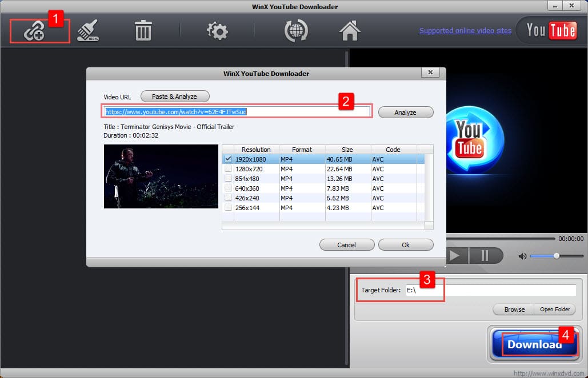Click the Clear completed tasks brush icon
The height and width of the screenshot is (378, 588).
[88, 30]
